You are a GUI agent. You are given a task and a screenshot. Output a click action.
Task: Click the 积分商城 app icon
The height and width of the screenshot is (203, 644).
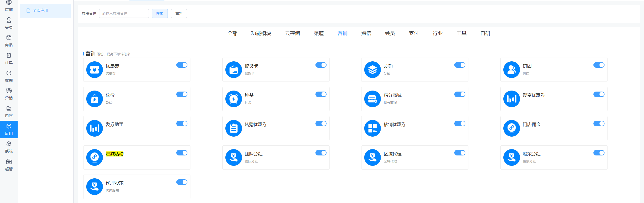click(x=373, y=99)
